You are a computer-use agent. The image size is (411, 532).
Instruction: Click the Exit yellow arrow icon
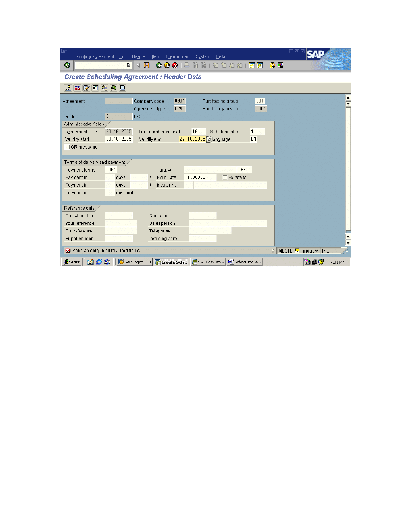tap(167, 65)
